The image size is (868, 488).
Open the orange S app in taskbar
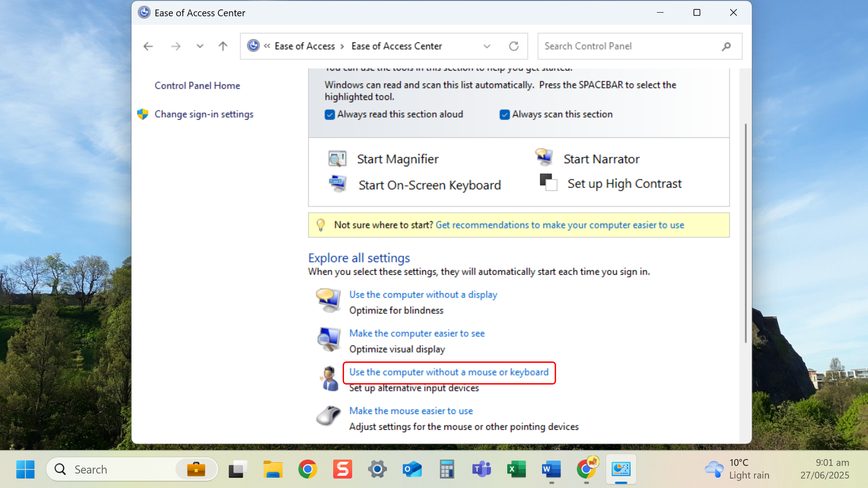(x=343, y=469)
